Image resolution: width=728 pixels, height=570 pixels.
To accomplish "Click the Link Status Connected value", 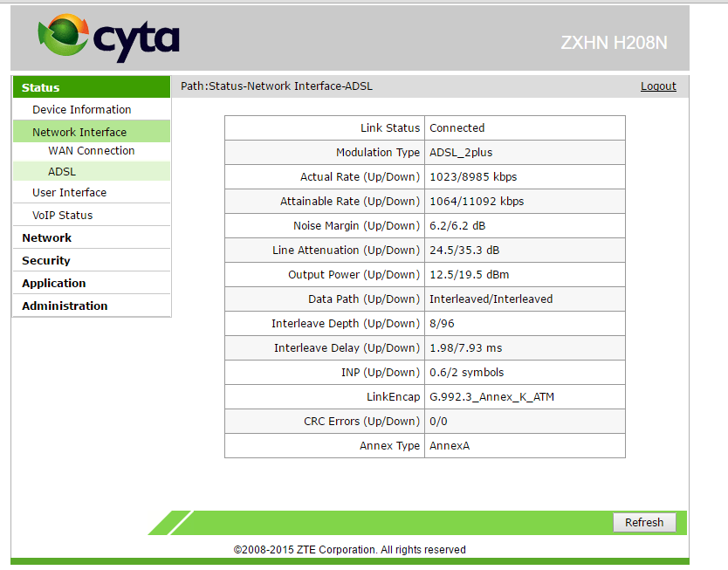I will 457,127.
